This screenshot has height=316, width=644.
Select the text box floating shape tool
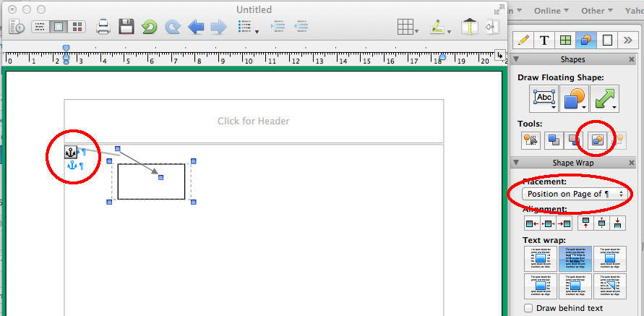tap(544, 98)
